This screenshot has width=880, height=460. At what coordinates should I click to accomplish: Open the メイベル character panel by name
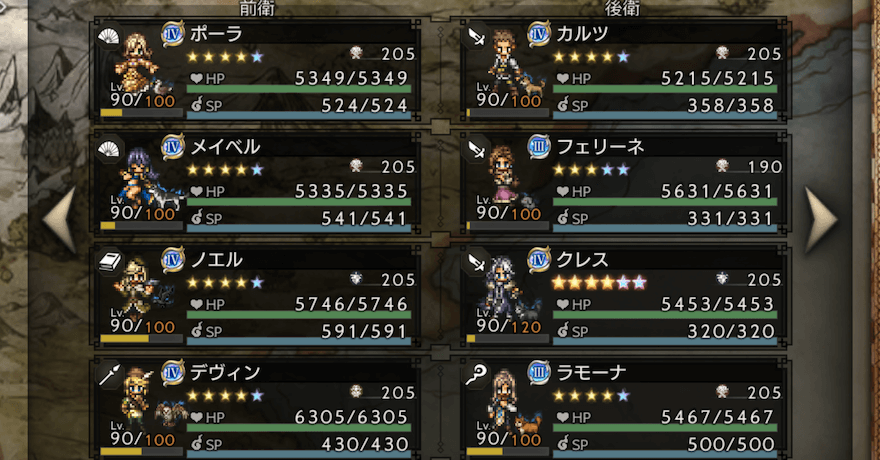[x=225, y=147]
